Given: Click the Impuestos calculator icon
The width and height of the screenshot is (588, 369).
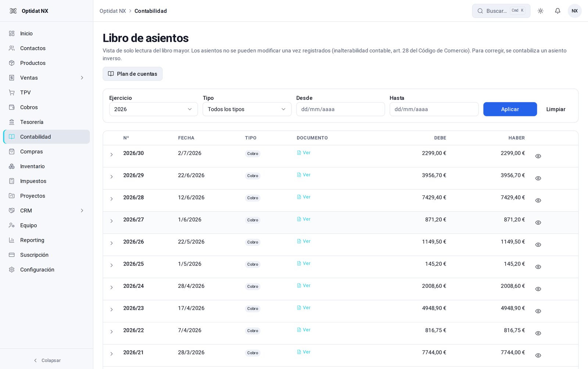Looking at the screenshot, I should (x=12, y=181).
